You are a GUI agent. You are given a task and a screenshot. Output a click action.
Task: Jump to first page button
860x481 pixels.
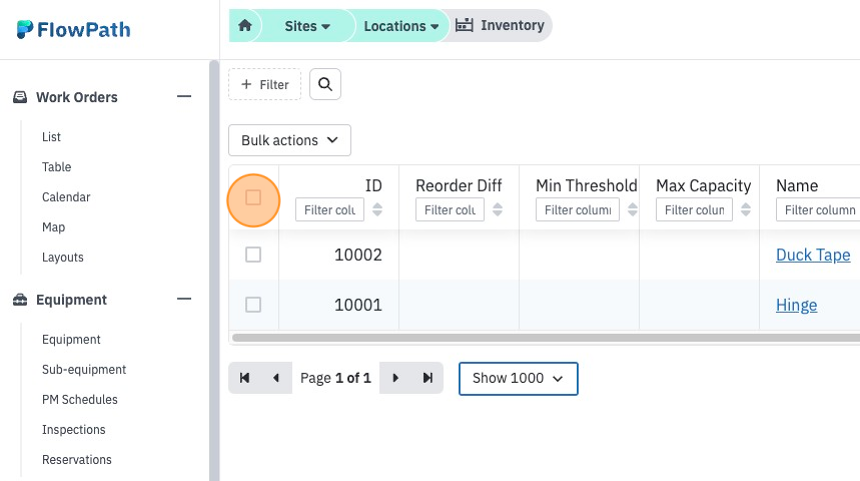point(245,378)
